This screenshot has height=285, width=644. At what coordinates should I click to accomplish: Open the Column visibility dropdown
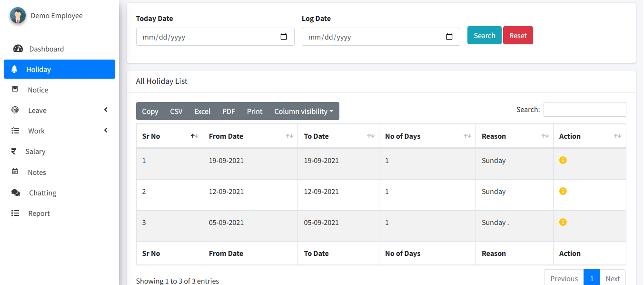pos(304,111)
